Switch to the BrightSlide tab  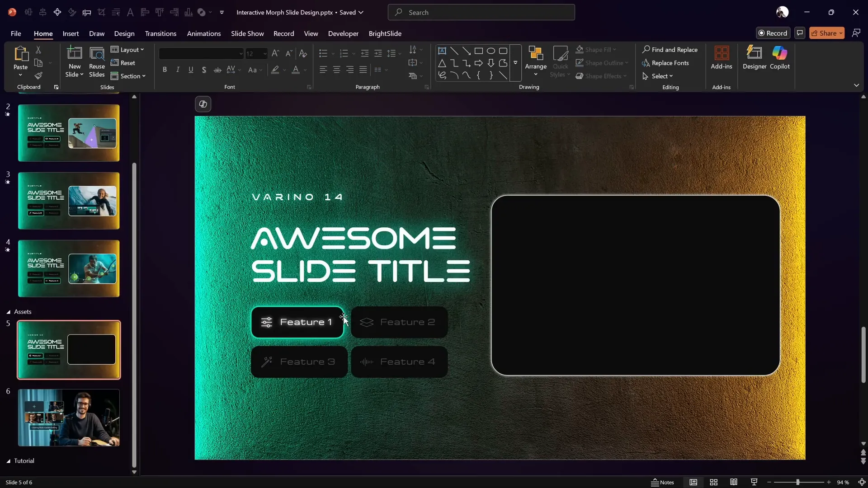(x=385, y=33)
